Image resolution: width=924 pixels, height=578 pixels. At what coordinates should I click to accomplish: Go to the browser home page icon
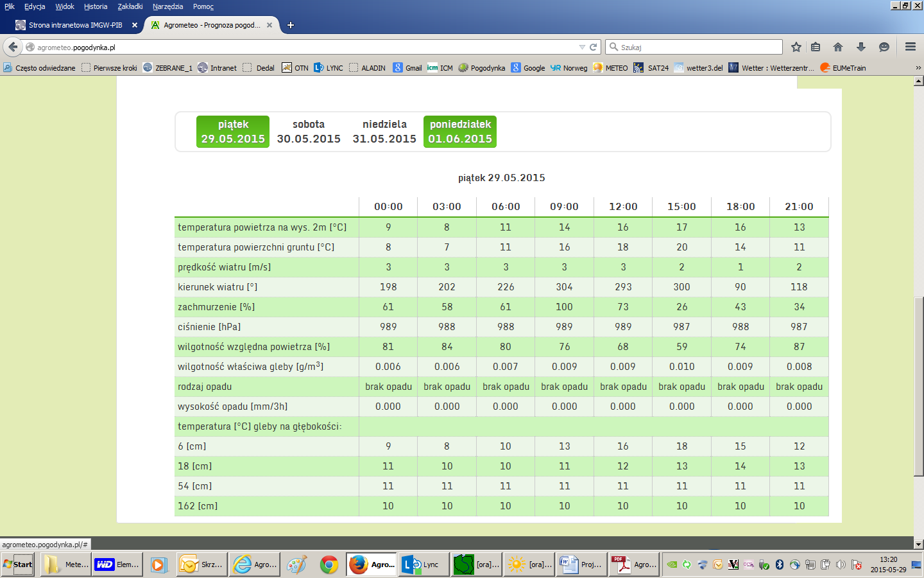pyautogui.click(x=838, y=47)
